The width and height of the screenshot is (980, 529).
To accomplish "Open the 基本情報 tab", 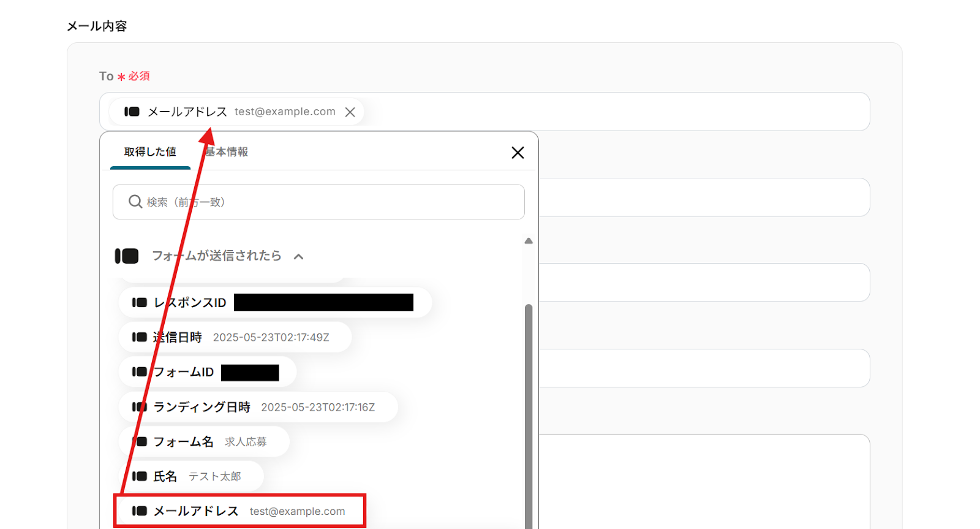I will pyautogui.click(x=227, y=152).
